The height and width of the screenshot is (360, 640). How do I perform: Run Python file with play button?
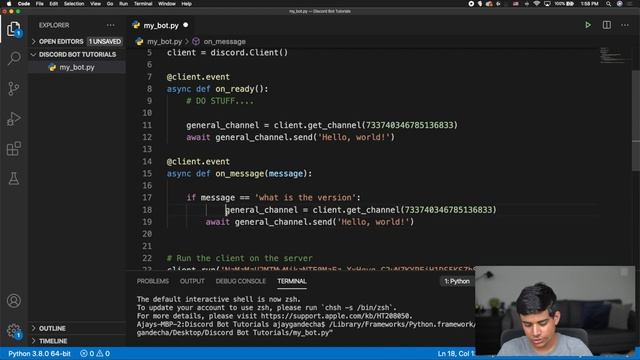(588, 25)
